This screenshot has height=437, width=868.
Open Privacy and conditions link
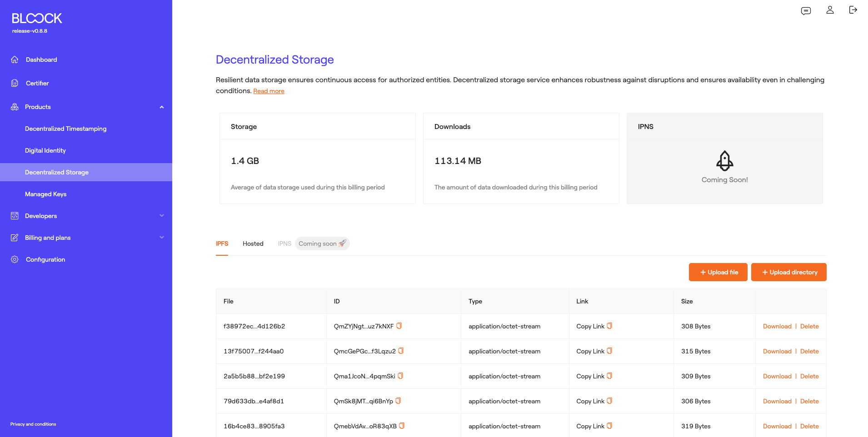[x=33, y=424]
